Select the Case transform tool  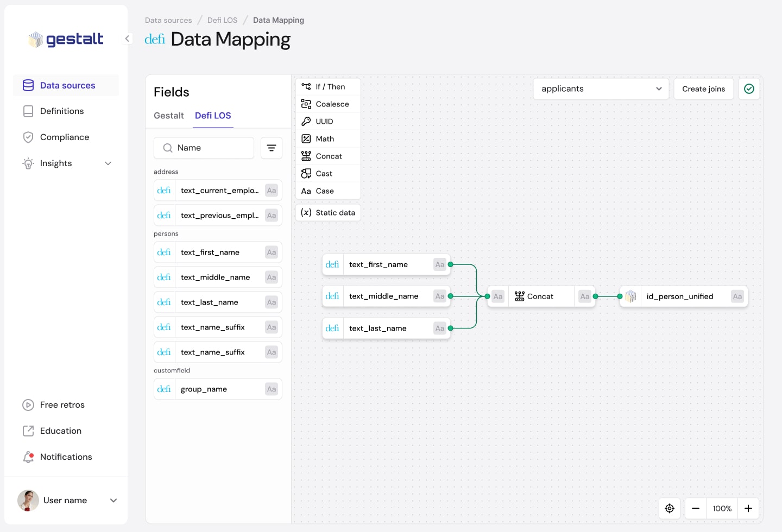pos(328,191)
